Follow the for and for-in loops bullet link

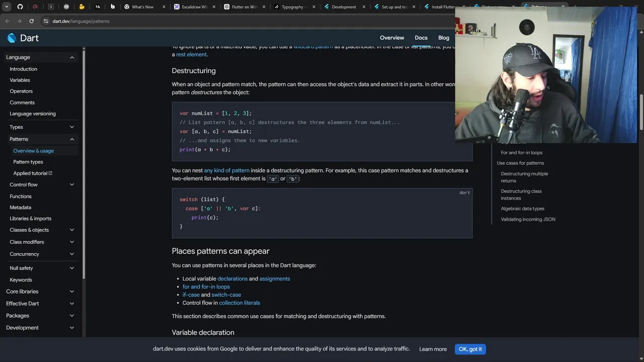[x=206, y=287]
